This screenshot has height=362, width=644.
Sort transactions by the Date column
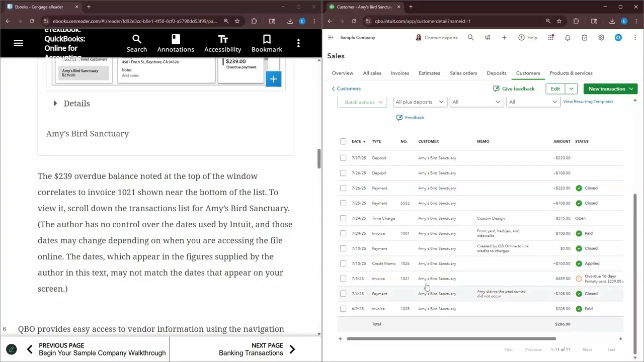[358, 141]
